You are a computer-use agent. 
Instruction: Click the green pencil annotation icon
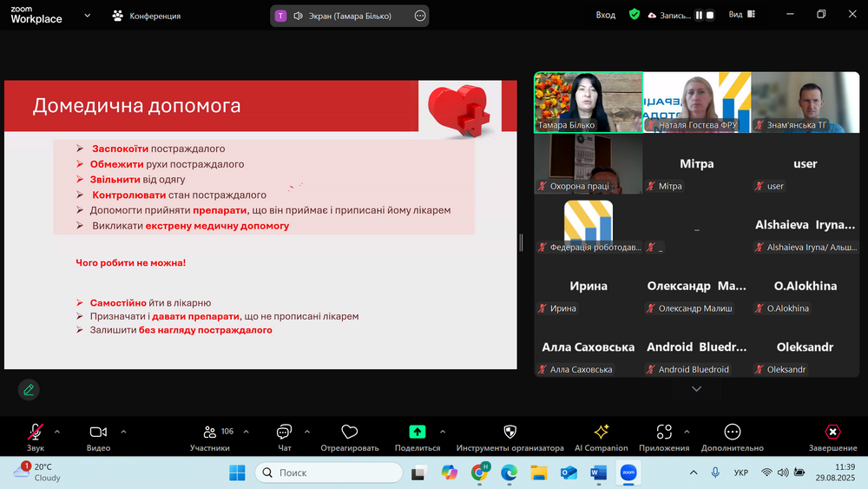29,389
